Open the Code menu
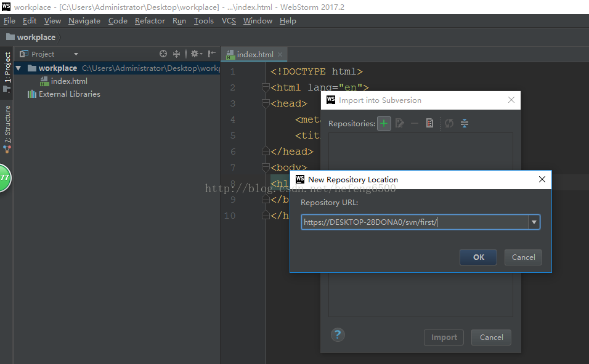This screenshot has height=364, width=589. (x=118, y=21)
